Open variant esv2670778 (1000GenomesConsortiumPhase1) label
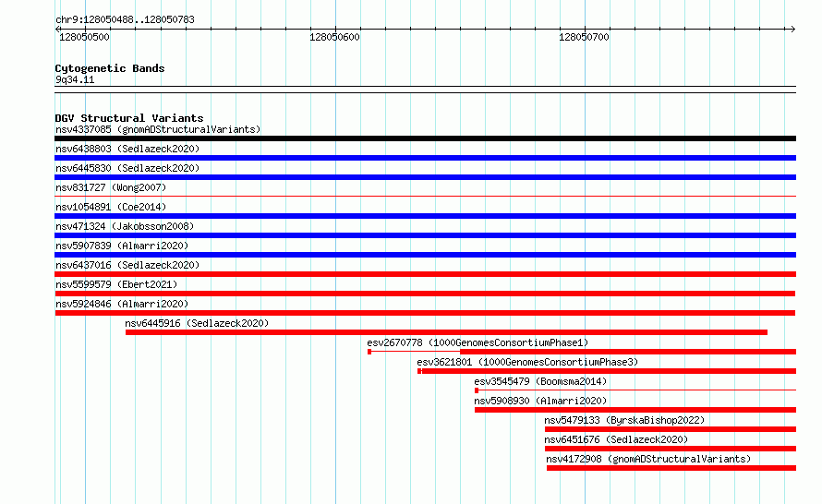 (x=477, y=342)
